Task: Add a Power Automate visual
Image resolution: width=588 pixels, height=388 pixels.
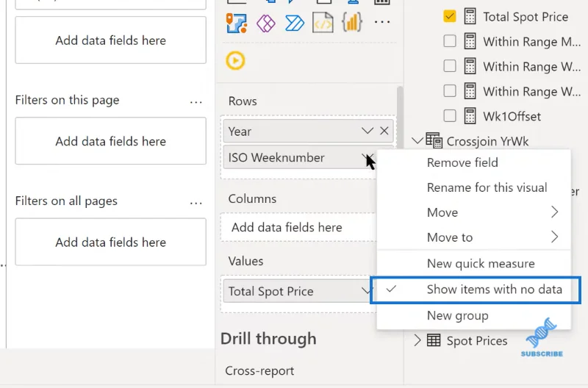Action: click(295, 24)
